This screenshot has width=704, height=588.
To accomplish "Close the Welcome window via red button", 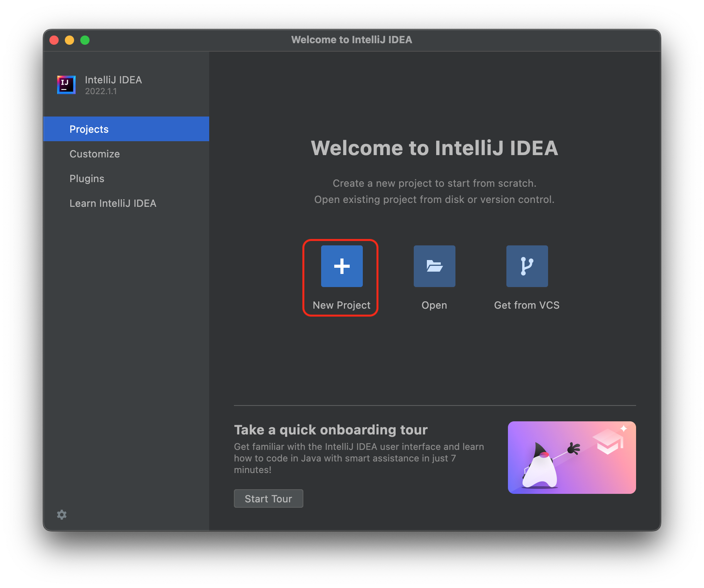I will pyautogui.click(x=54, y=40).
